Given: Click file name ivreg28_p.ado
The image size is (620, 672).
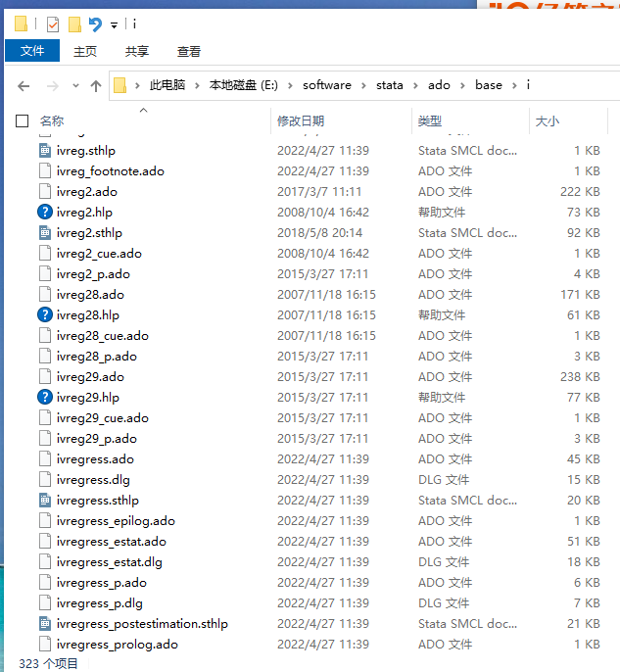Looking at the screenshot, I should click(x=96, y=357).
